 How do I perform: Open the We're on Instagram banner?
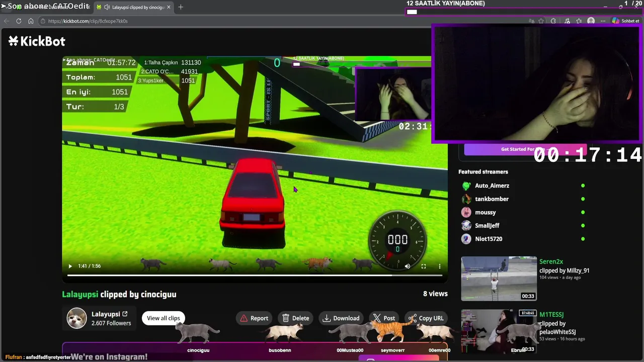coord(255,353)
